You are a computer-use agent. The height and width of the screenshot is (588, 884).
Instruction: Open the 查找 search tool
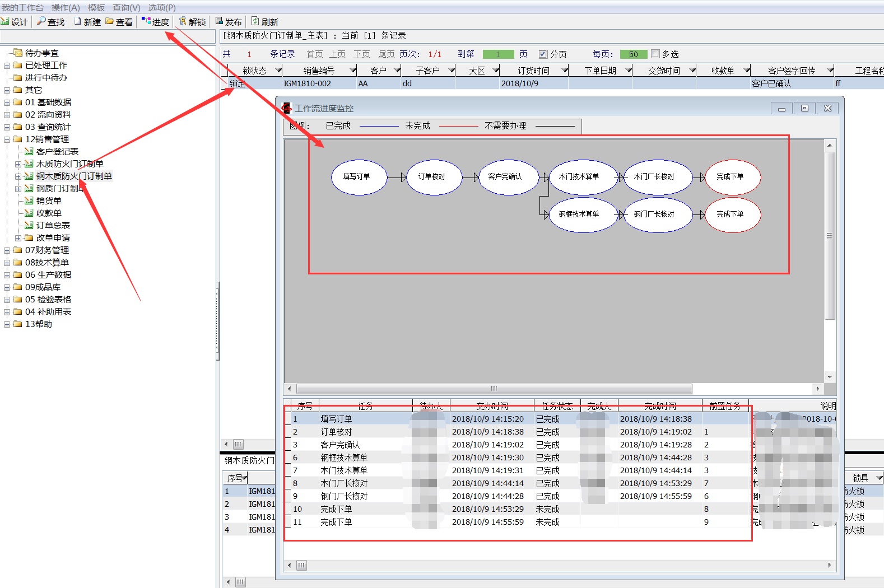click(50, 22)
